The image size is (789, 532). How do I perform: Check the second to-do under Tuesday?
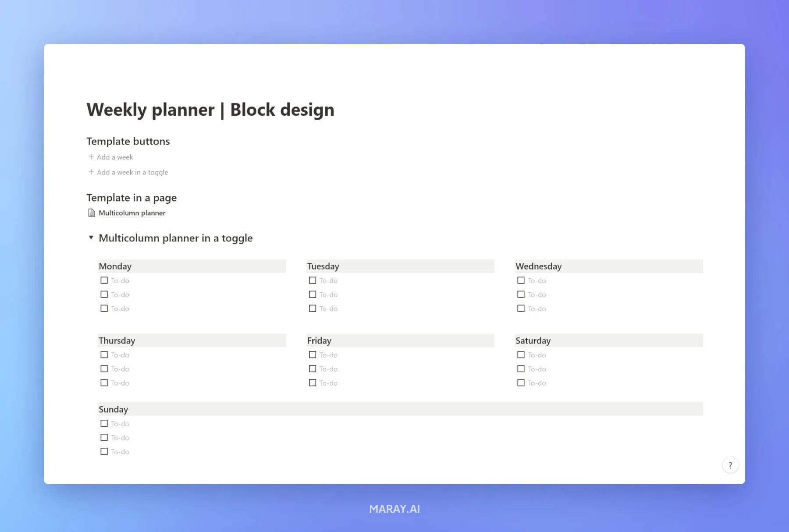tap(313, 294)
